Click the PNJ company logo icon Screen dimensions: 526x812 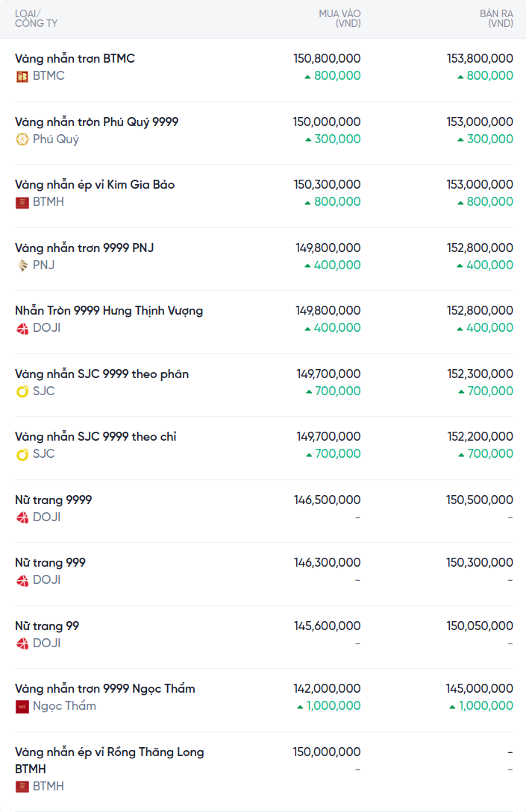click(22, 265)
